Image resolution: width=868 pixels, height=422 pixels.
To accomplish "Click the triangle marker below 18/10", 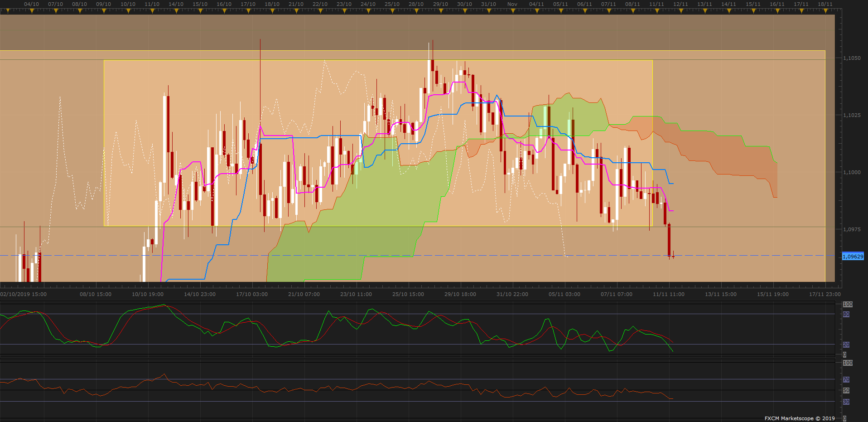I will 272,10.
